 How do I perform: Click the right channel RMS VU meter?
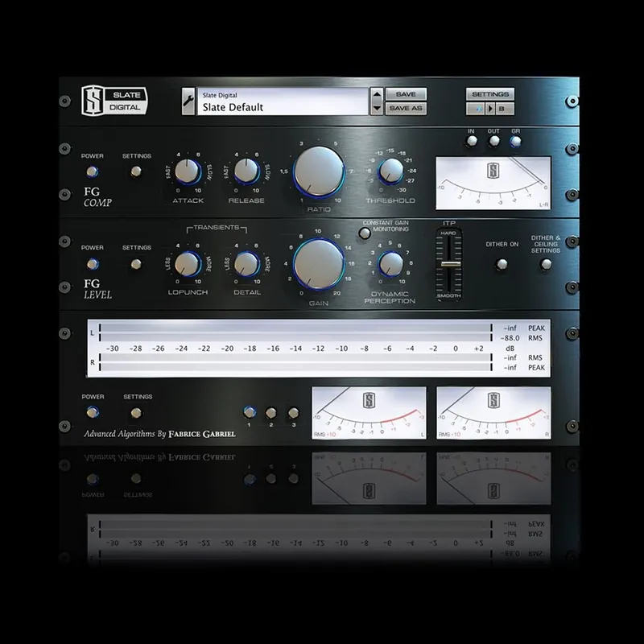[493, 413]
